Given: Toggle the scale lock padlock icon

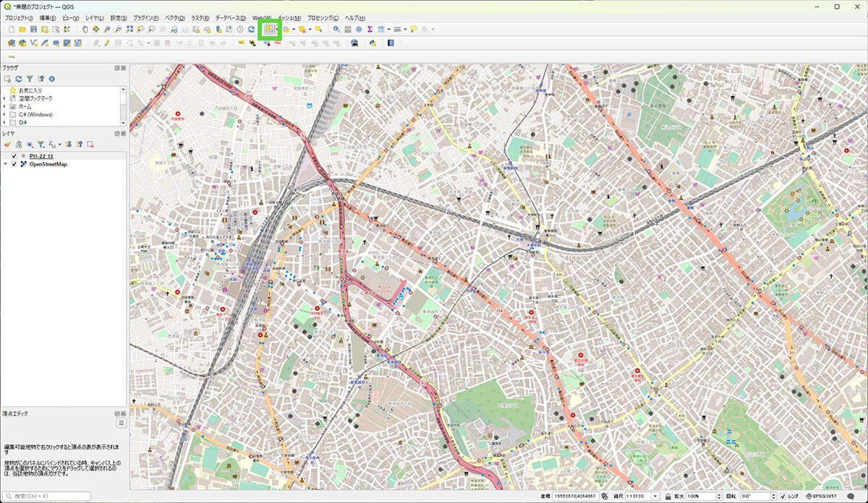Looking at the screenshot, I should pos(667,496).
